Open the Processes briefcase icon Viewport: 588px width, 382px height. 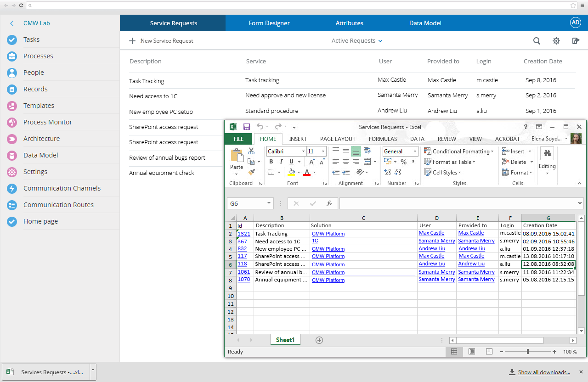[12, 56]
